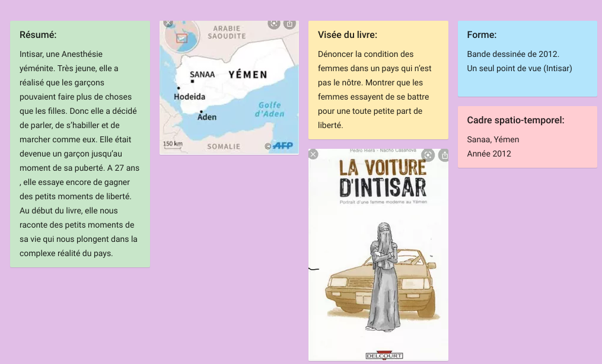Click the bold YÉMEN country label on the map

tap(248, 75)
